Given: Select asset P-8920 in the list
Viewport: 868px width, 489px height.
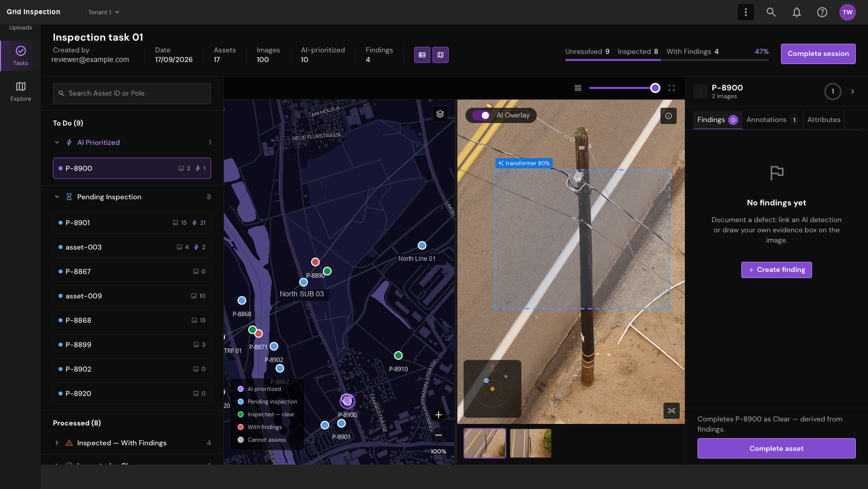Looking at the screenshot, I should 132,393.
